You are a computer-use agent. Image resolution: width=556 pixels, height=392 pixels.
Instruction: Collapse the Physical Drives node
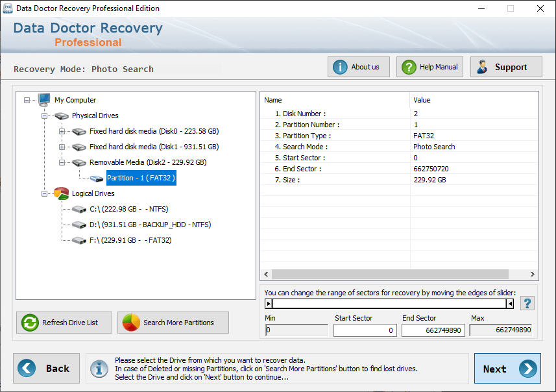(x=44, y=116)
